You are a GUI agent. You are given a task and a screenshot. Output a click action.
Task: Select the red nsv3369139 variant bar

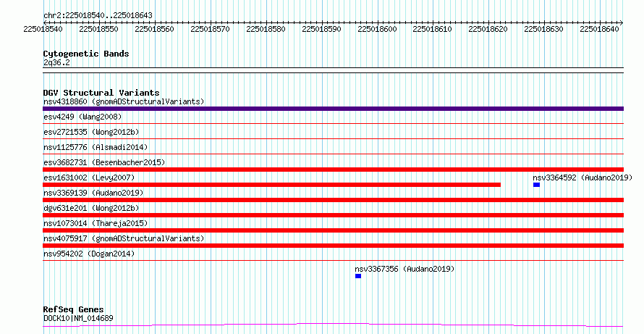pos(333,200)
